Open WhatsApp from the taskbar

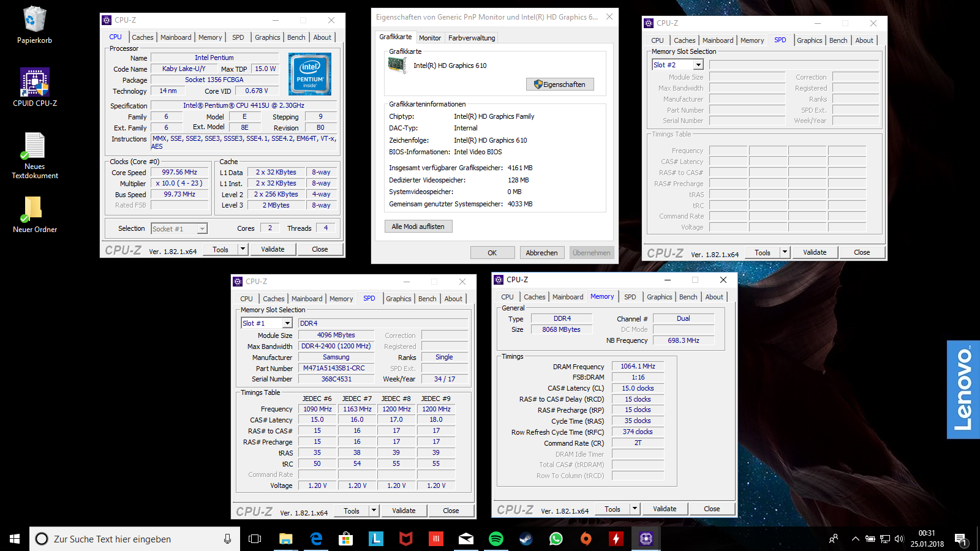click(556, 539)
